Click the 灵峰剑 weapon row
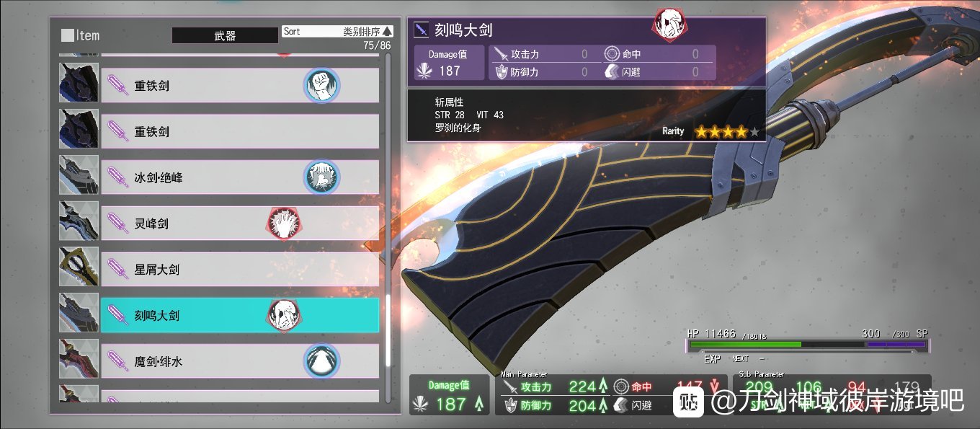 tap(240, 223)
